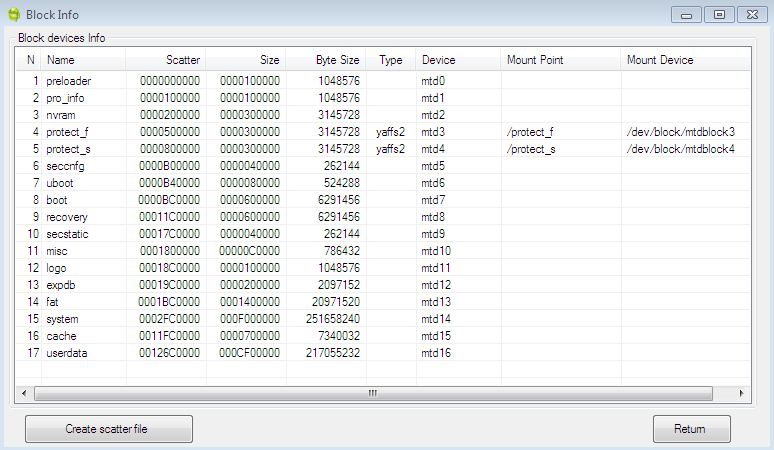Click the byte size value 251658240
This screenshot has width=774, height=450.
pos(333,319)
